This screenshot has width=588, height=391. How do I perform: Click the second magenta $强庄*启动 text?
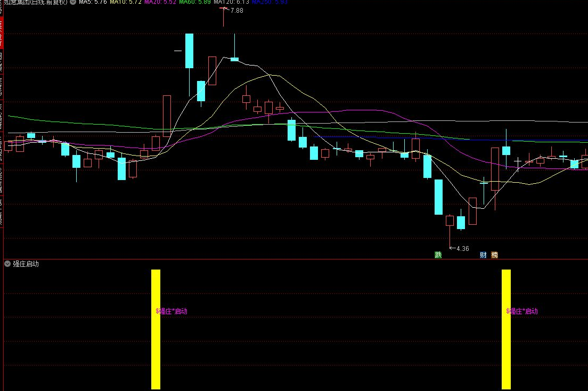(522, 311)
